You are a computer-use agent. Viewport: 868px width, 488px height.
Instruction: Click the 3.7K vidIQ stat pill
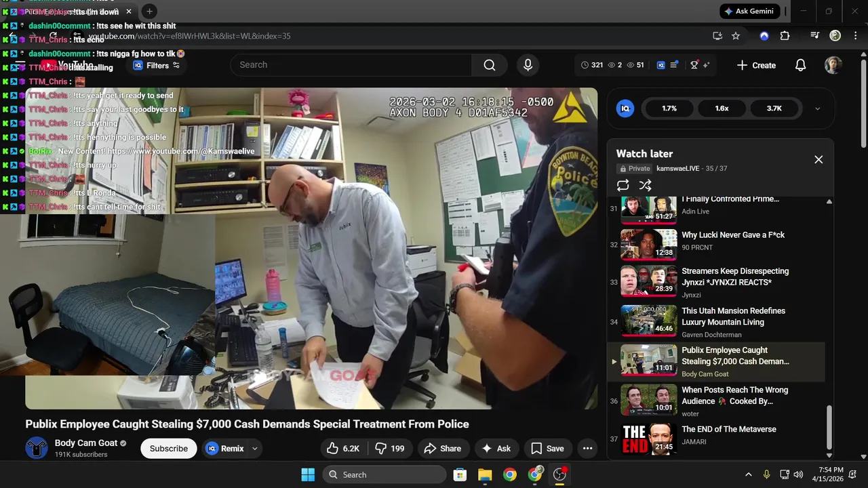coord(774,108)
